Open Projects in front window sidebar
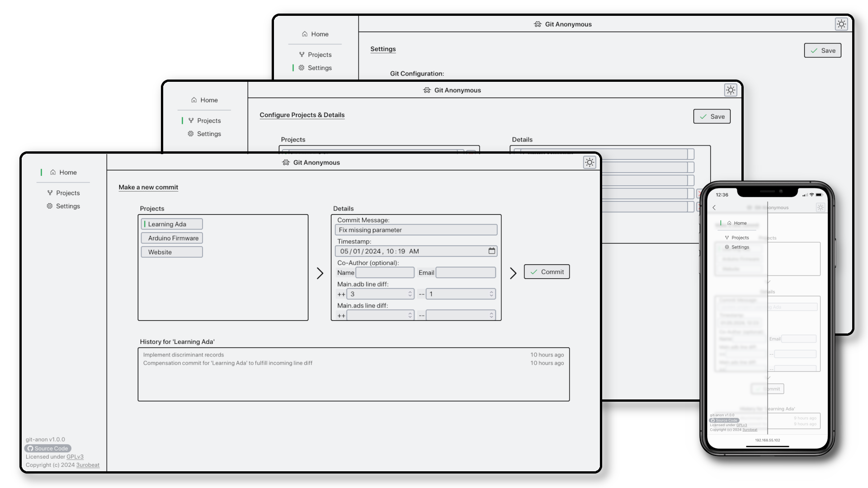Screen dimensions: 868x488 coord(63,193)
